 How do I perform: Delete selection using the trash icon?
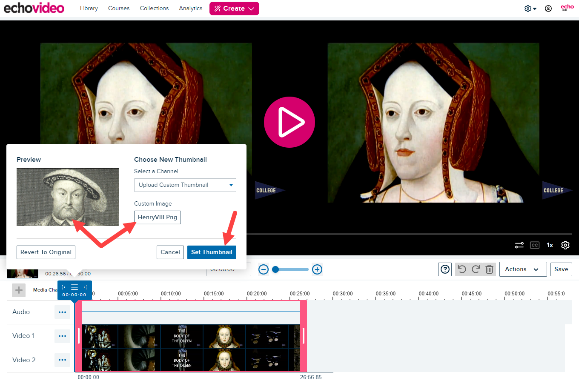(489, 269)
